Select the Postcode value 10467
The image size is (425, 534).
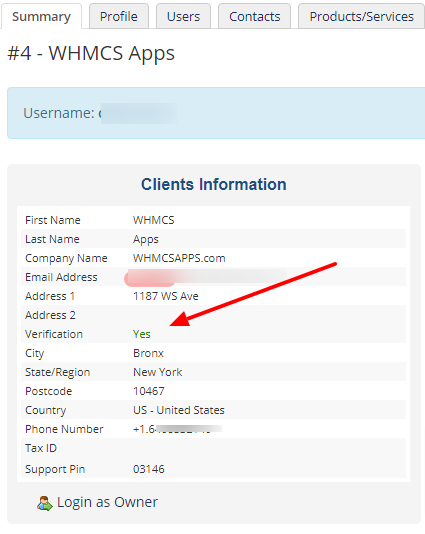[x=149, y=391]
